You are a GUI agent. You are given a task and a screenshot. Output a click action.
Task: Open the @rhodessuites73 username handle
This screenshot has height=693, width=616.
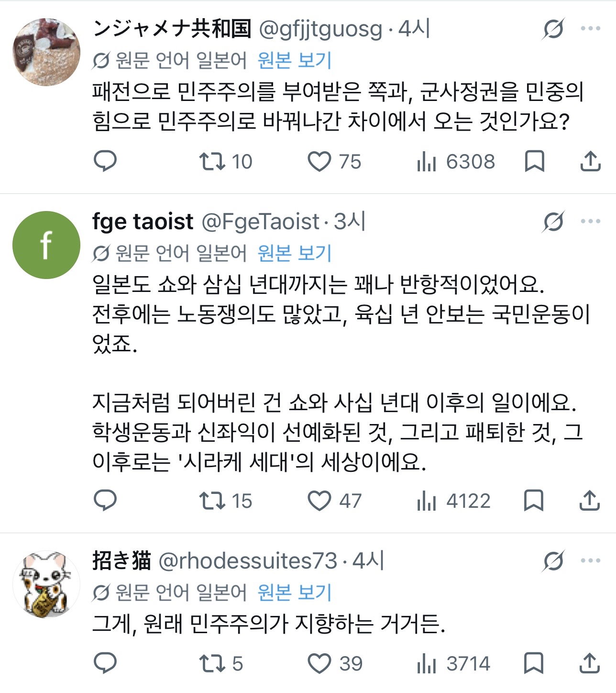click(248, 561)
